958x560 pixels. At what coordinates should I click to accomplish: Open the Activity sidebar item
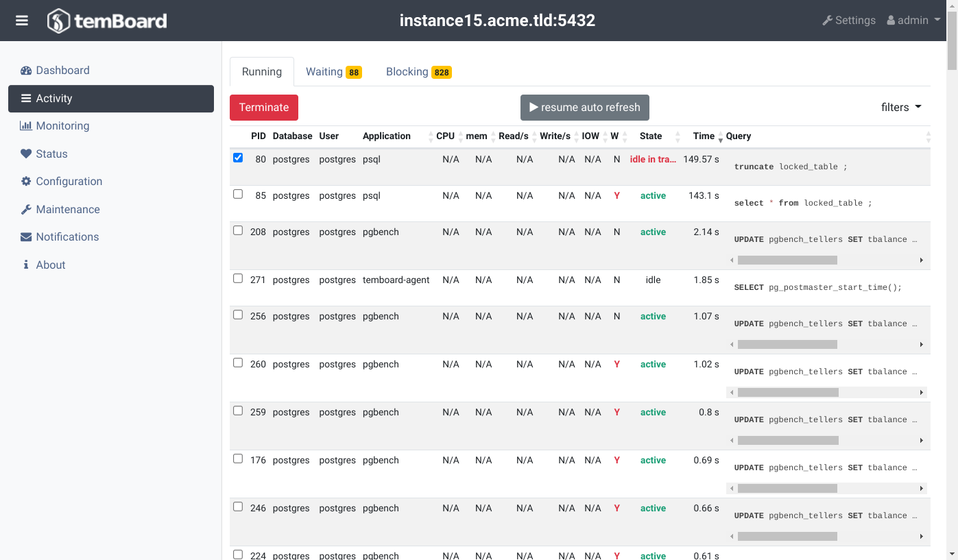click(111, 99)
